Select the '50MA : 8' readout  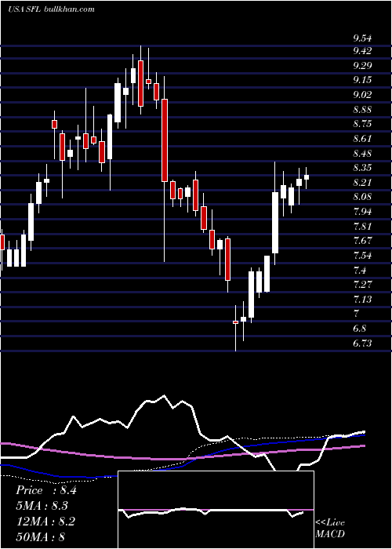click(40, 536)
